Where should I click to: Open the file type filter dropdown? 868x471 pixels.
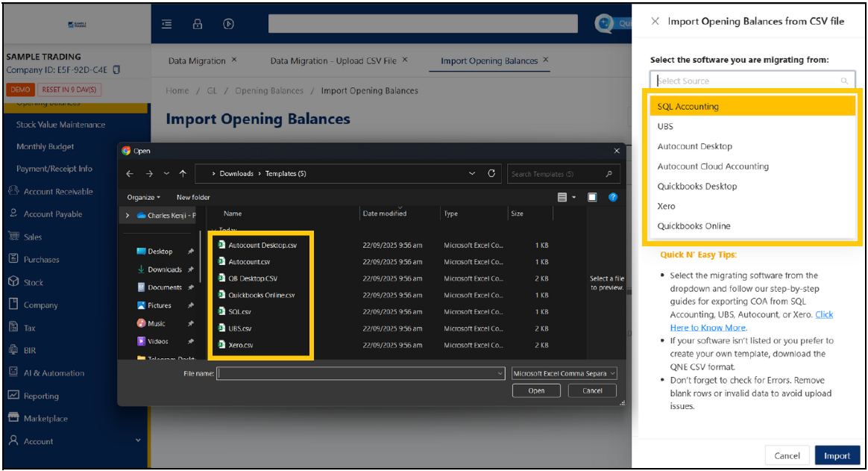(564, 373)
